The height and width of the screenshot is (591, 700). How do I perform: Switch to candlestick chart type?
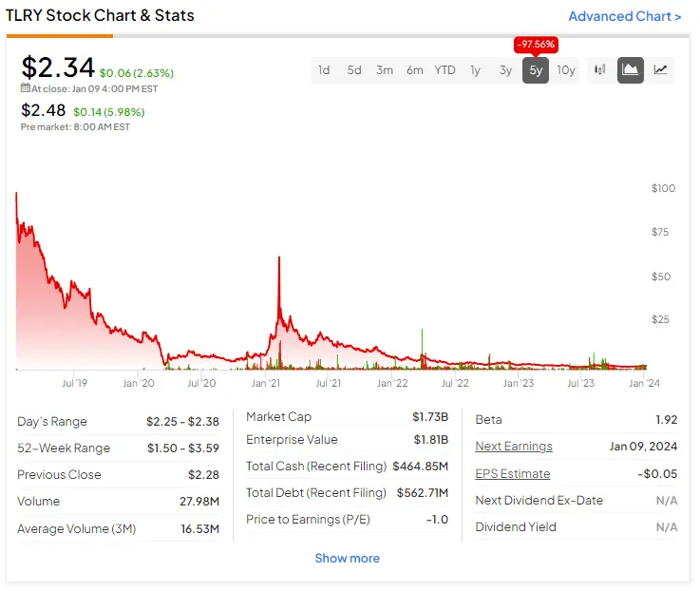pos(599,69)
